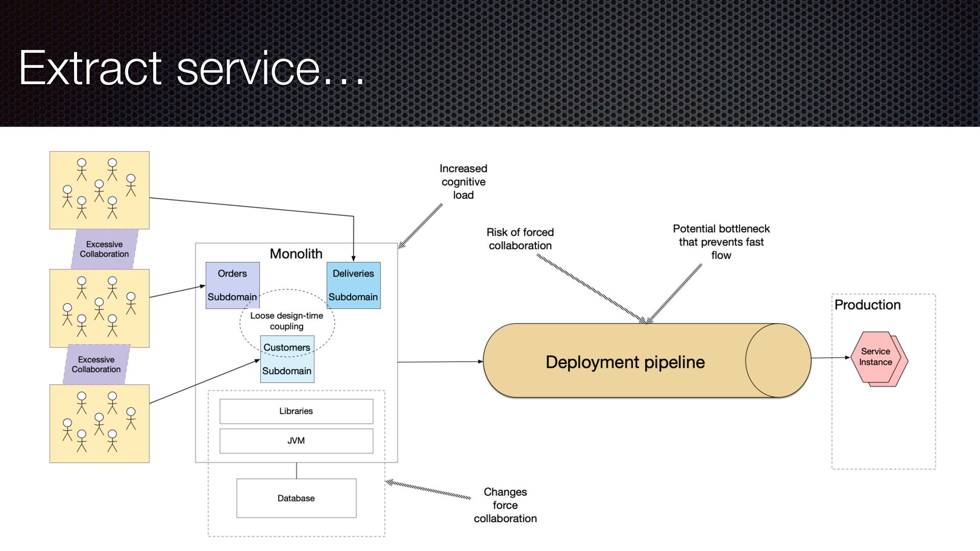Click the lower Excessive Collaboration connector
The height and width of the screenshot is (551, 980).
pos(96,364)
